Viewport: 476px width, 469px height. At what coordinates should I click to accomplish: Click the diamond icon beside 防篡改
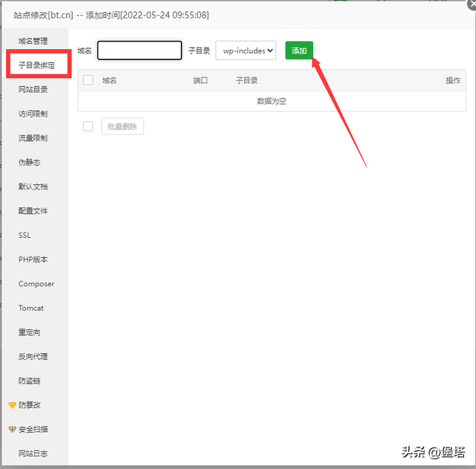[12, 405]
